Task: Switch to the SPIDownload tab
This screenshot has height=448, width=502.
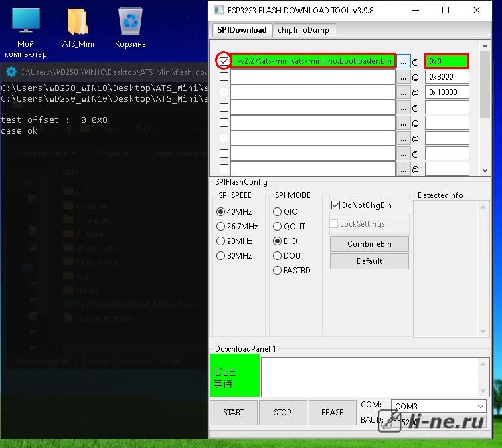Action: click(x=242, y=30)
